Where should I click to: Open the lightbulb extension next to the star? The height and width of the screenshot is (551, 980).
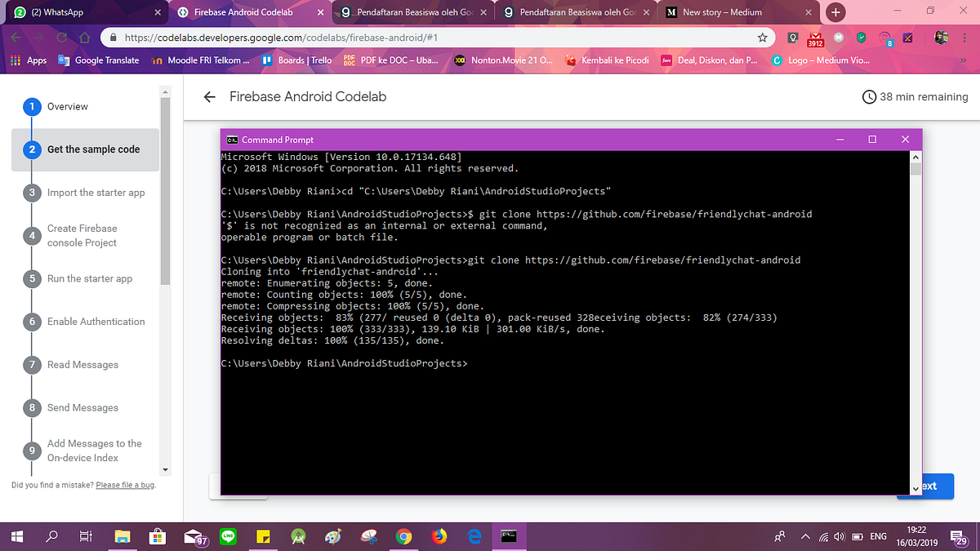click(x=793, y=37)
